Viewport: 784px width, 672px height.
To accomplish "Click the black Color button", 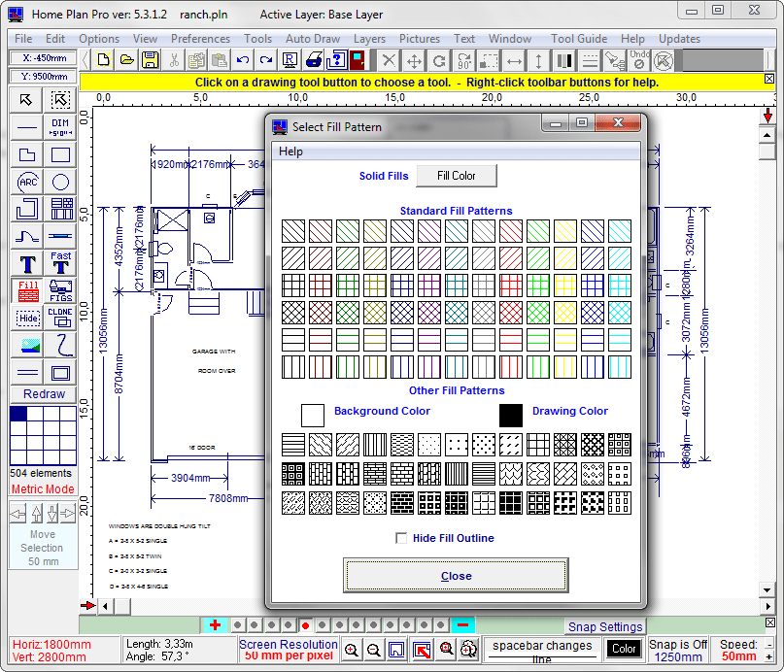I will coord(624,649).
